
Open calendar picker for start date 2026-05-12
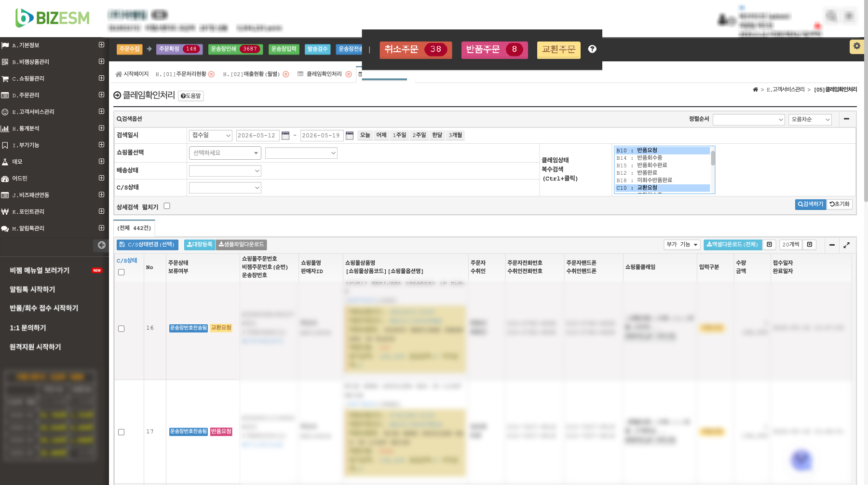coord(285,136)
